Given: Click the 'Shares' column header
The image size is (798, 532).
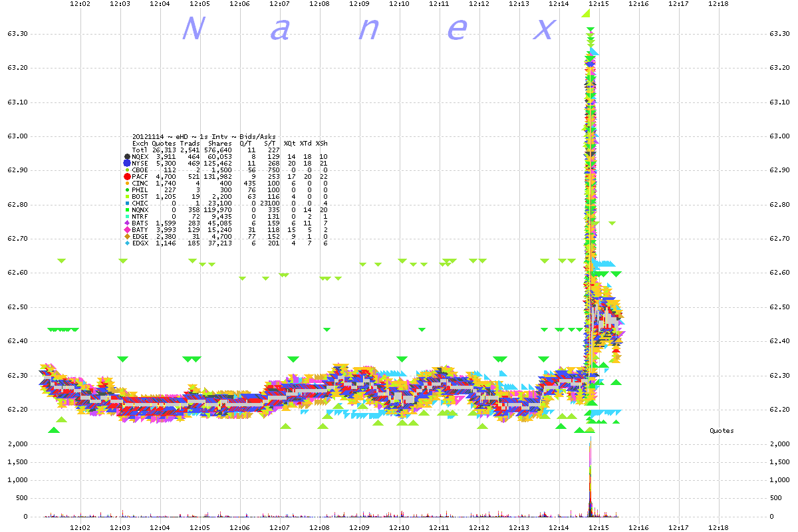Looking at the screenshot, I should pyautogui.click(x=220, y=143).
